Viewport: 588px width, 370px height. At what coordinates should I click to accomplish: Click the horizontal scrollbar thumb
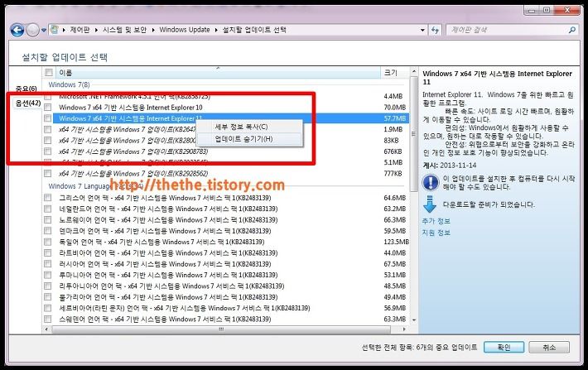(x=221, y=329)
